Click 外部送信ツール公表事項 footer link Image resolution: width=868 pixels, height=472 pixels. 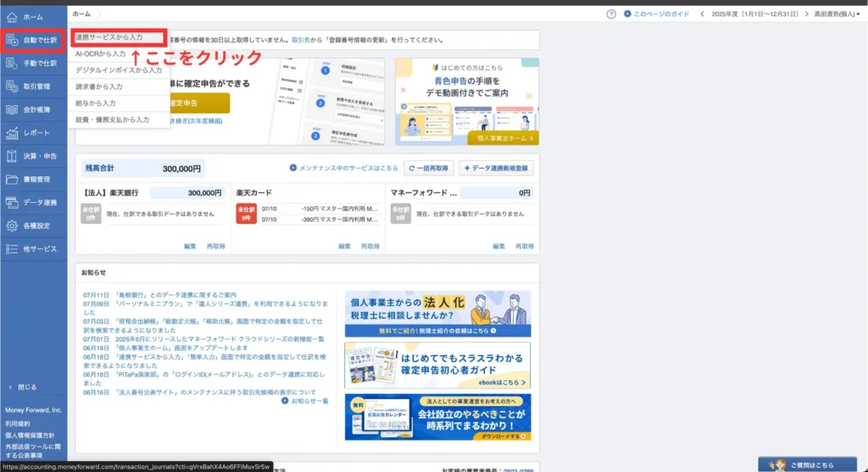33,451
